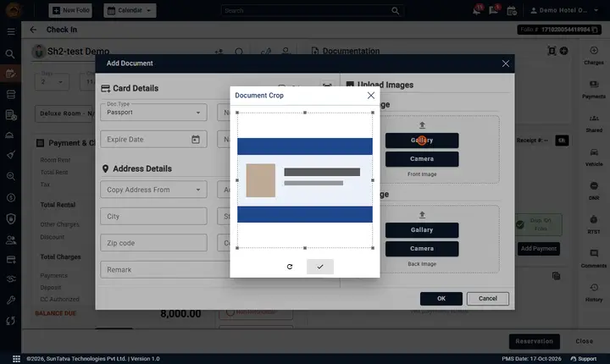The image size is (610, 364).
Task: Open shield icon in left sidebar
Action: (x=11, y=219)
